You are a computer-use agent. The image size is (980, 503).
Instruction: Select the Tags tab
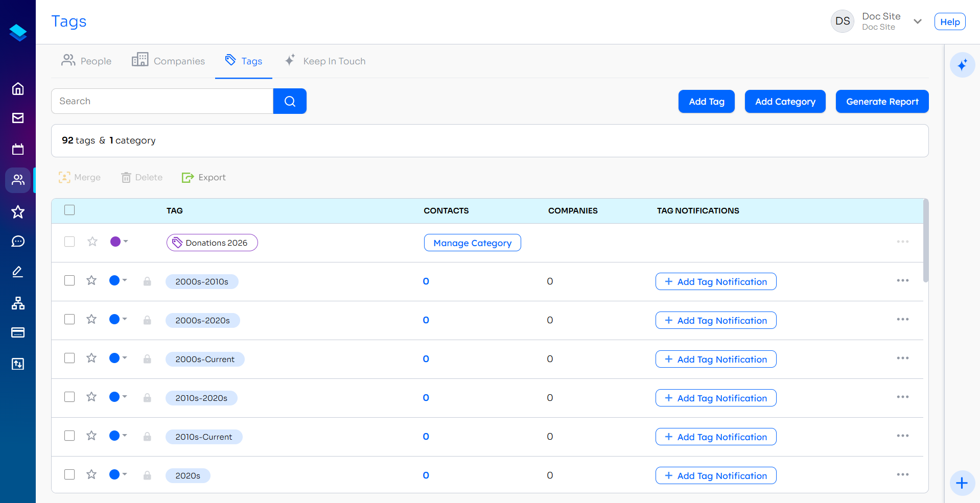pos(244,61)
